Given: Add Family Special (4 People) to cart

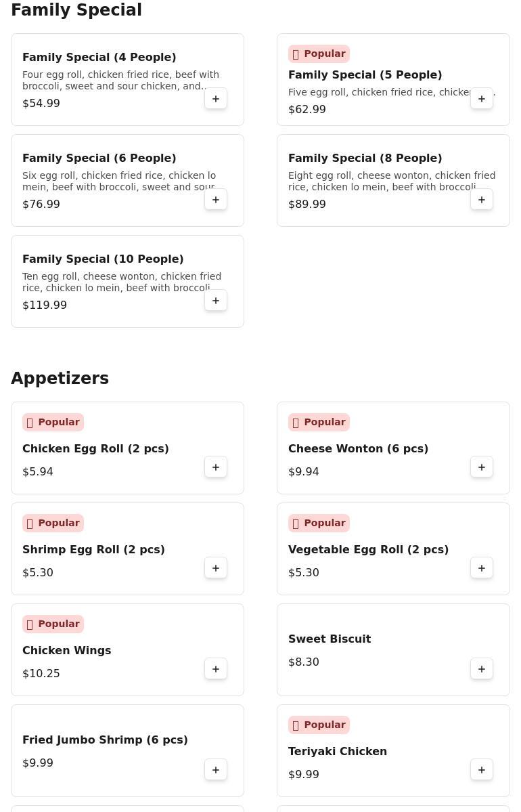Looking at the screenshot, I should [216, 98].
